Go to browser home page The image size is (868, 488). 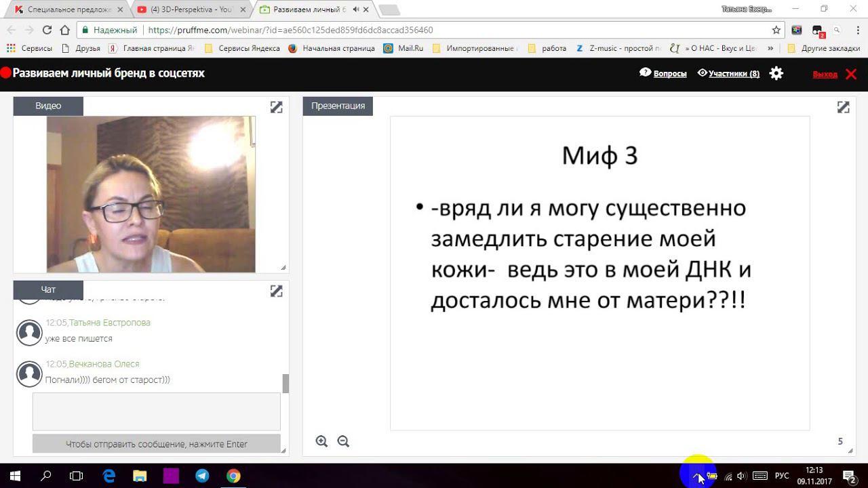(65, 30)
